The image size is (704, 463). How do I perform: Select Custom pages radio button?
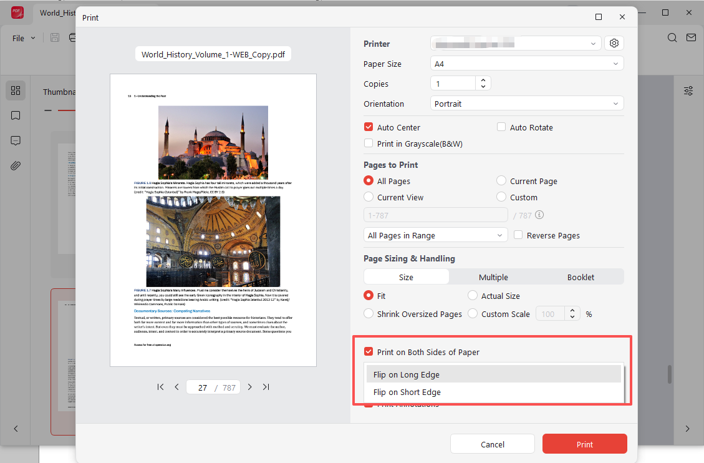pos(501,197)
